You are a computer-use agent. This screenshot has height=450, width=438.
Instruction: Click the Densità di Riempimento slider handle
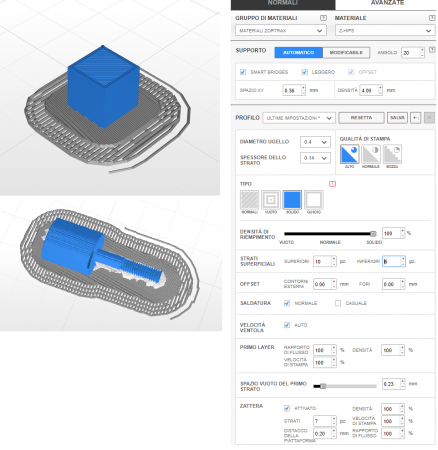373,234
